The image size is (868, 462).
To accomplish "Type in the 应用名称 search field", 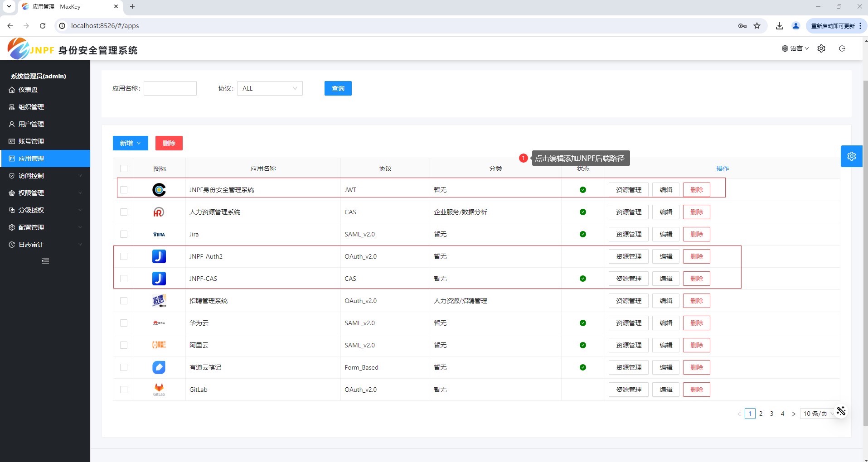I will (x=170, y=88).
